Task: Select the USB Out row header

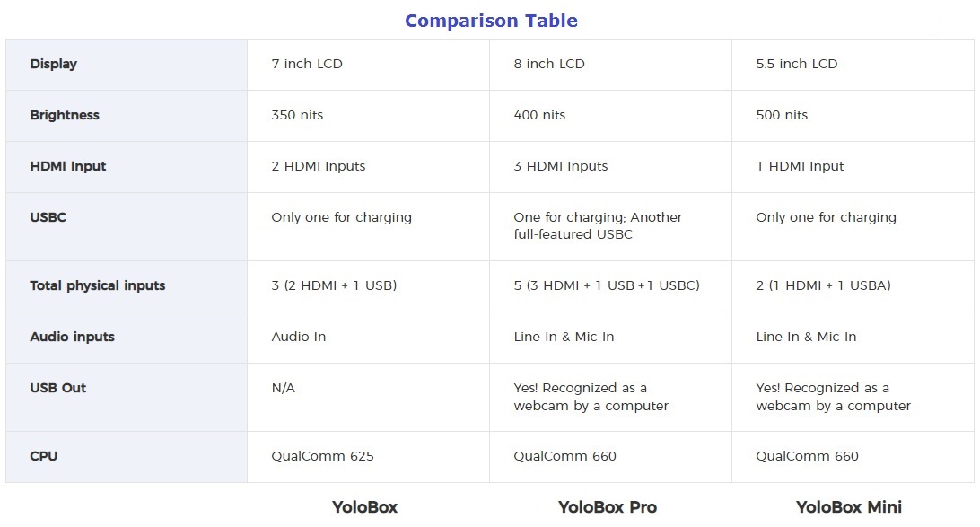Action: pyautogui.click(x=58, y=388)
